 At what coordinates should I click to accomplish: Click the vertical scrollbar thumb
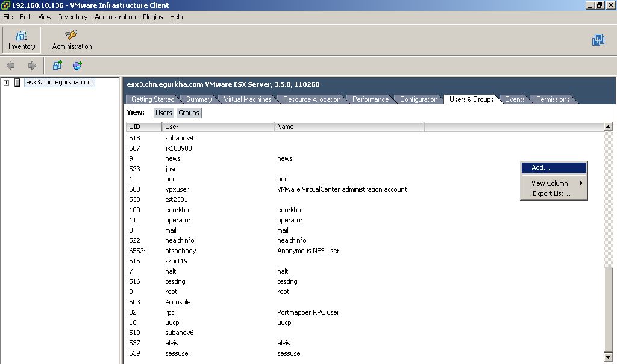click(609, 310)
